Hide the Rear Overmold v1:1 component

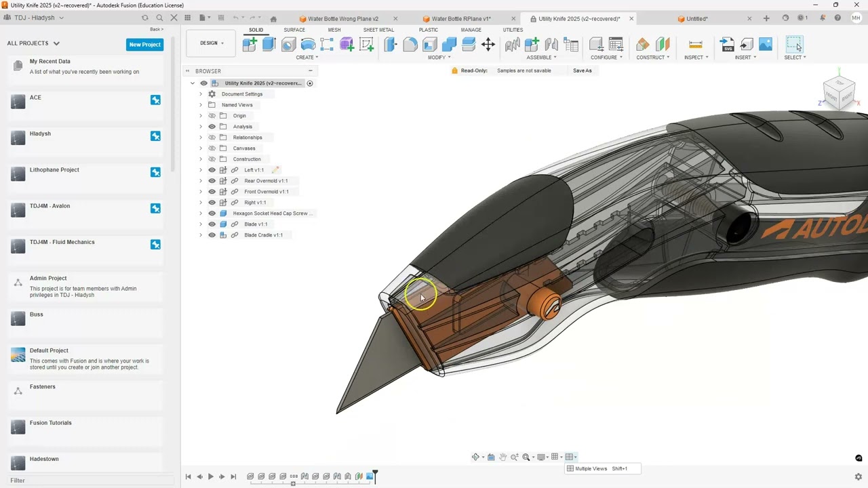(212, 181)
